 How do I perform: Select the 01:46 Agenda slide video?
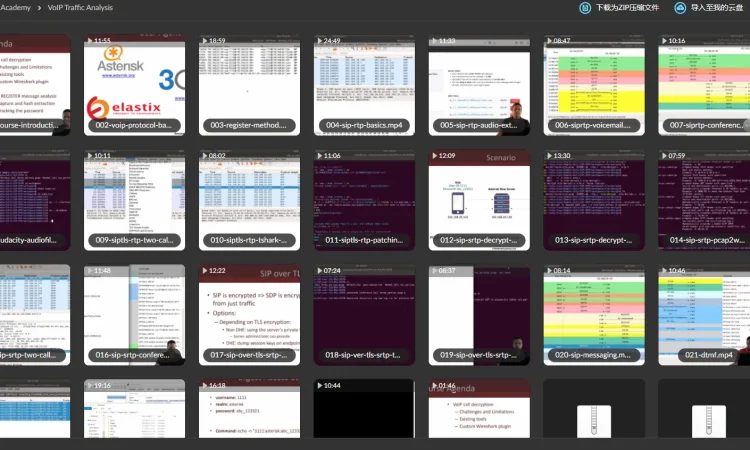(x=479, y=415)
